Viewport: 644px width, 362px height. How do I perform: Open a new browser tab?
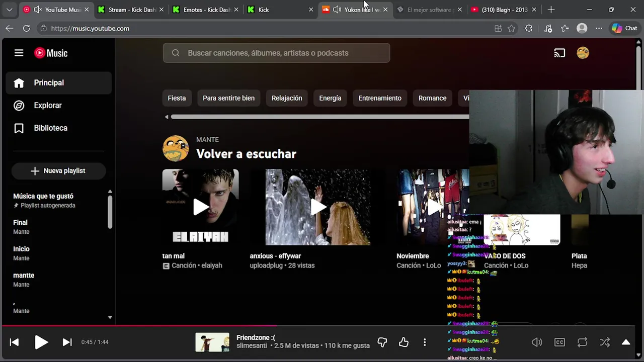tap(551, 10)
